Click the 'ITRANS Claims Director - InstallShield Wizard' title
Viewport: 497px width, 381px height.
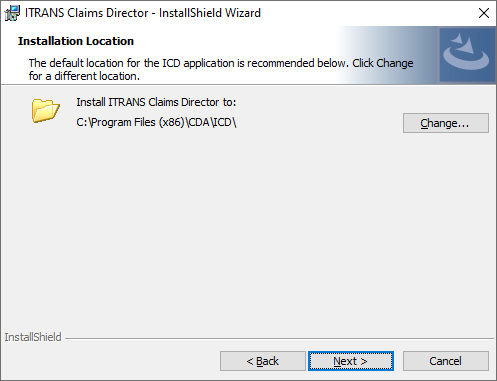click(x=143, y=13)
